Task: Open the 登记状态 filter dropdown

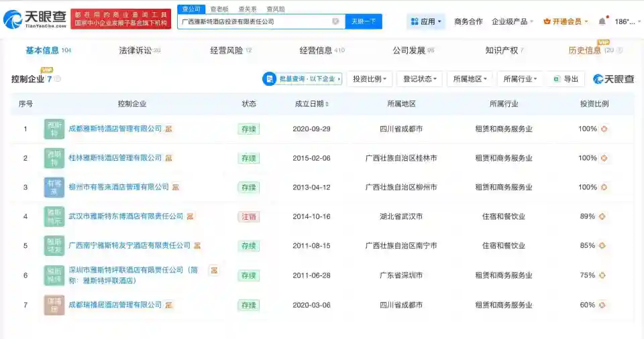Action: tap(420, 79)
